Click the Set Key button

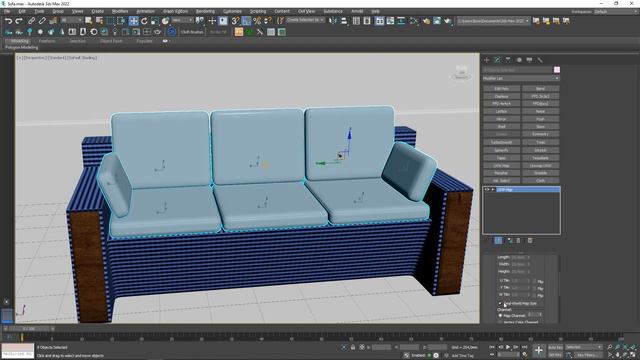(555, 355)
